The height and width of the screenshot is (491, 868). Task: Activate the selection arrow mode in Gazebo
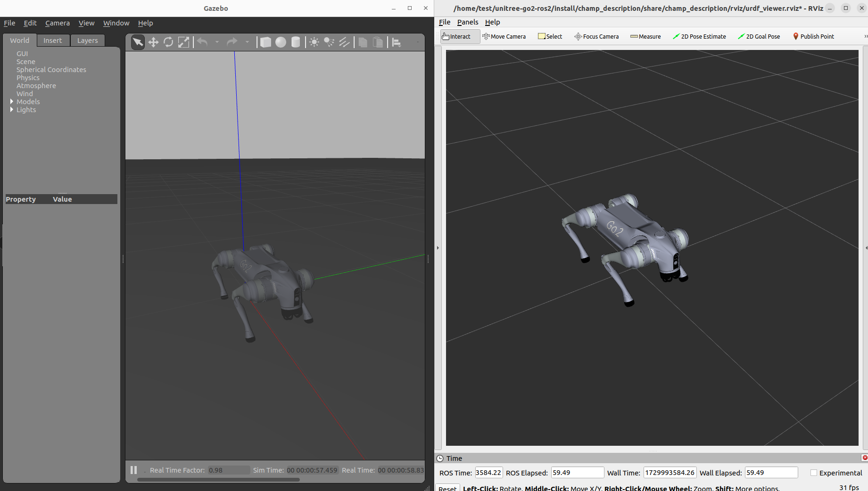tap(138, 42)
